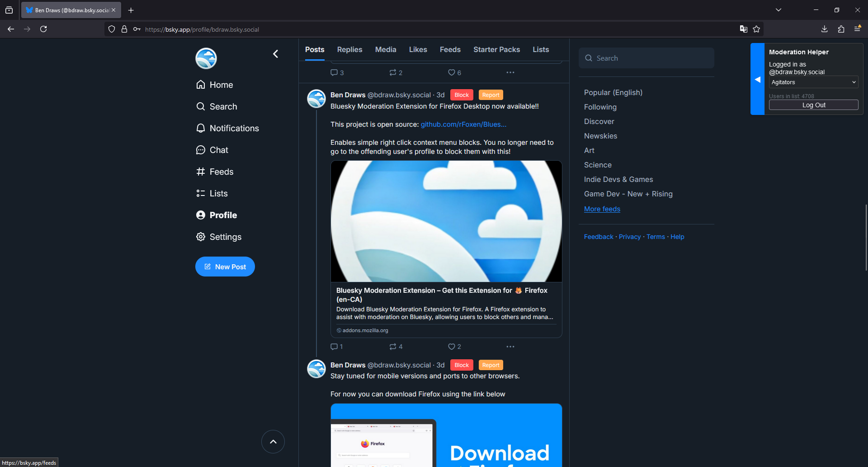Open more options on the top post
This screenshot has height=467, width=868.
coord(510,72)
